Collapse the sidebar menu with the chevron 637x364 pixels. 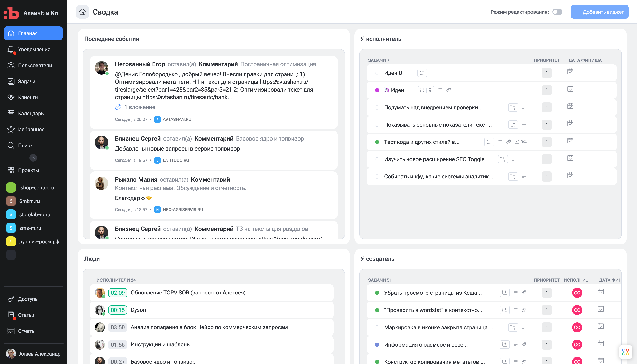coord(33,158)
